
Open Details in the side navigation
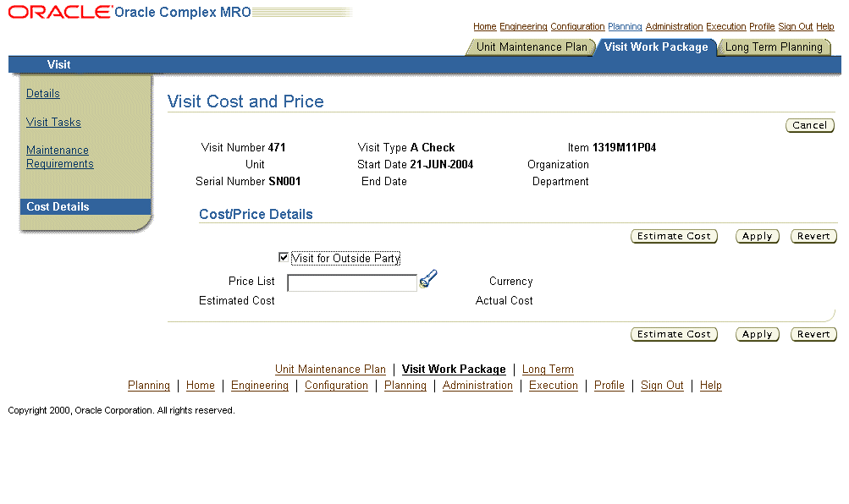tap(43, 94)
